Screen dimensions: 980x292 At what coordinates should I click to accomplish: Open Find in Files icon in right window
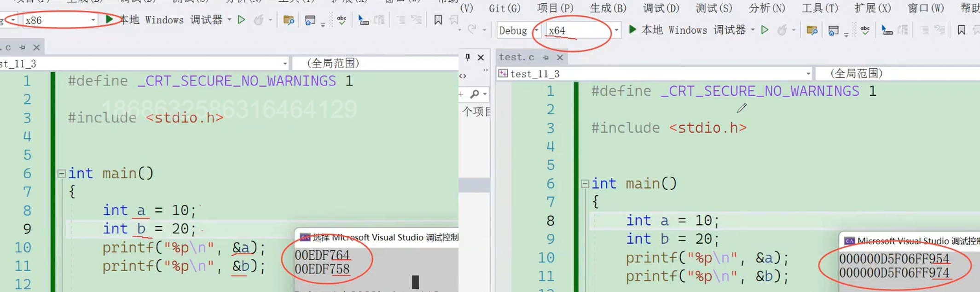[812, 30]
